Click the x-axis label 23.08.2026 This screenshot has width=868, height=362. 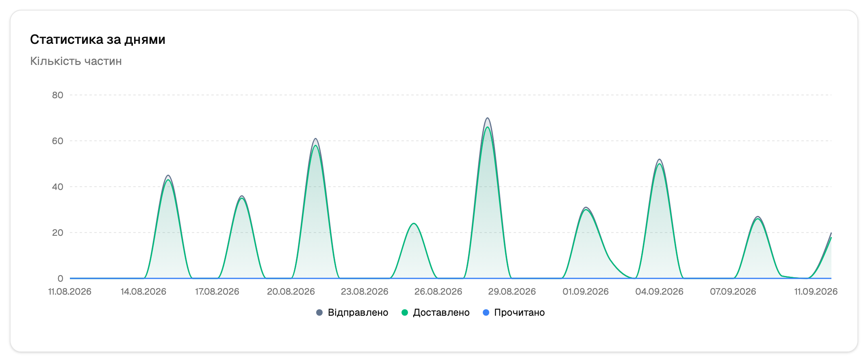click(x=365, y=291)
